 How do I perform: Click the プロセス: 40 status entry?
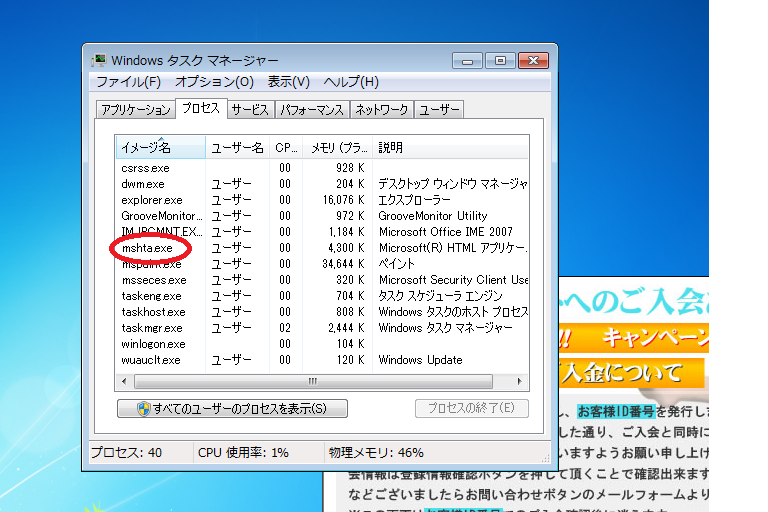pos(127,453)
